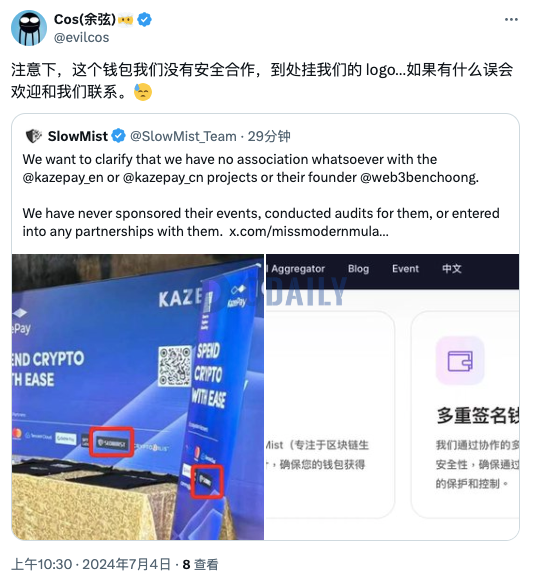Click the Cos(余弦) display name

click(x=85, y=19)
